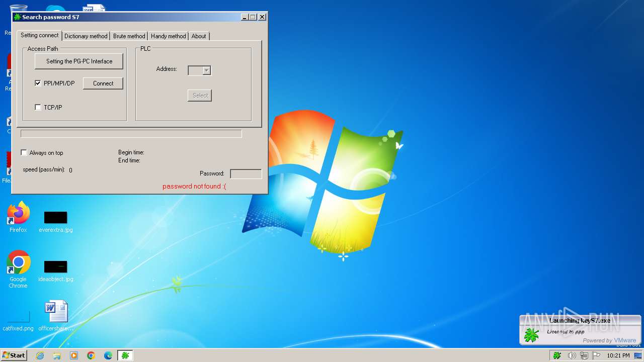Open Windows Media Player from taskbar
Screen dimensions: 644x362
tap(74, 355)
